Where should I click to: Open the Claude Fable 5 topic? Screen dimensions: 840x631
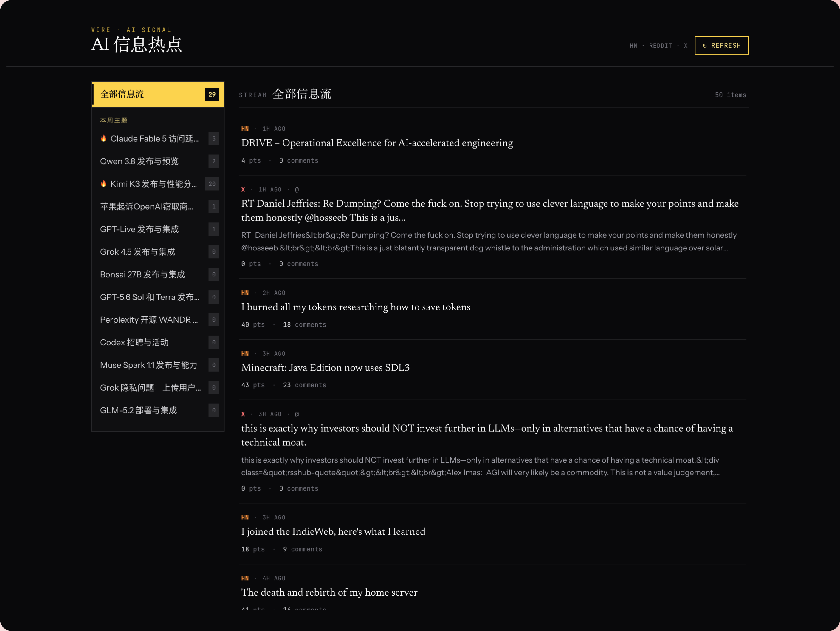(x=158, y=139)
